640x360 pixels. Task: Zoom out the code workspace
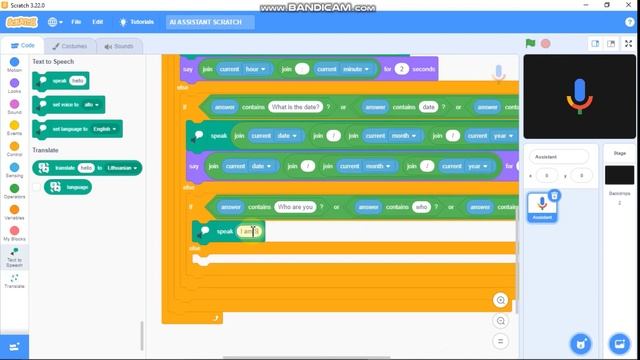pos(500,321)
